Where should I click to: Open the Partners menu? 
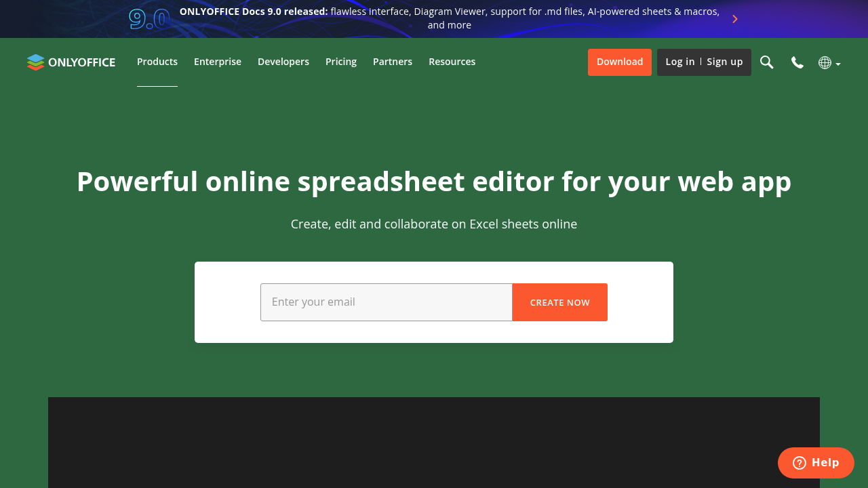click(x=393, y=62)
